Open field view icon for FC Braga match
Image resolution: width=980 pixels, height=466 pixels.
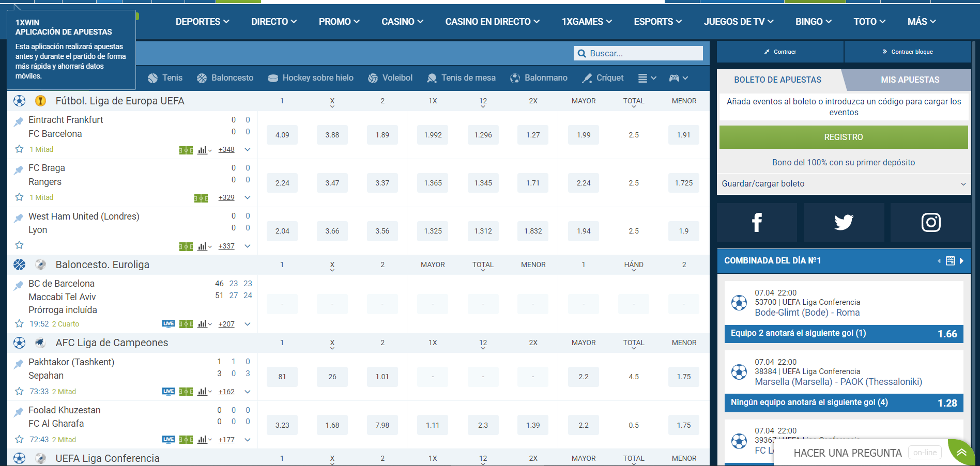(x=201, y=198)
